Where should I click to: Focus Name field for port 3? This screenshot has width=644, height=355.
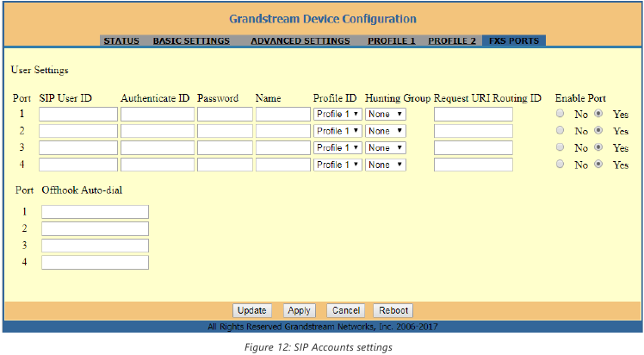[283, 148]
